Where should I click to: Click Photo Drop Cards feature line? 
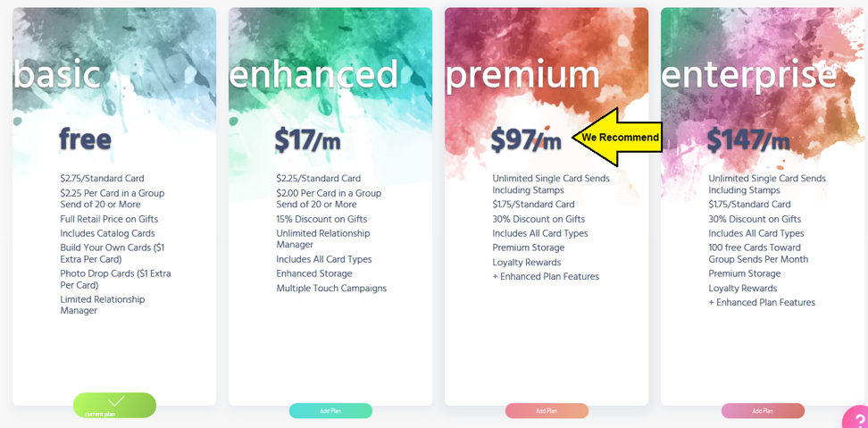(116, 280)
